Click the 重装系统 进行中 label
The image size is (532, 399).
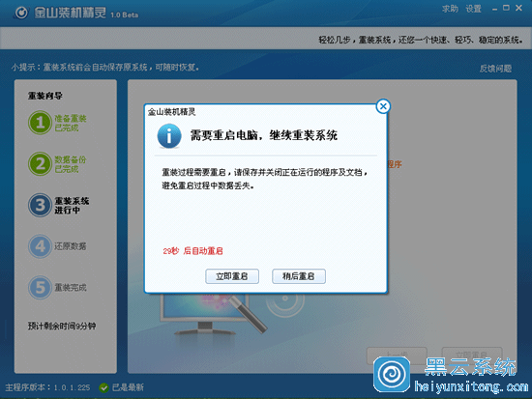[x=72, y=206]
